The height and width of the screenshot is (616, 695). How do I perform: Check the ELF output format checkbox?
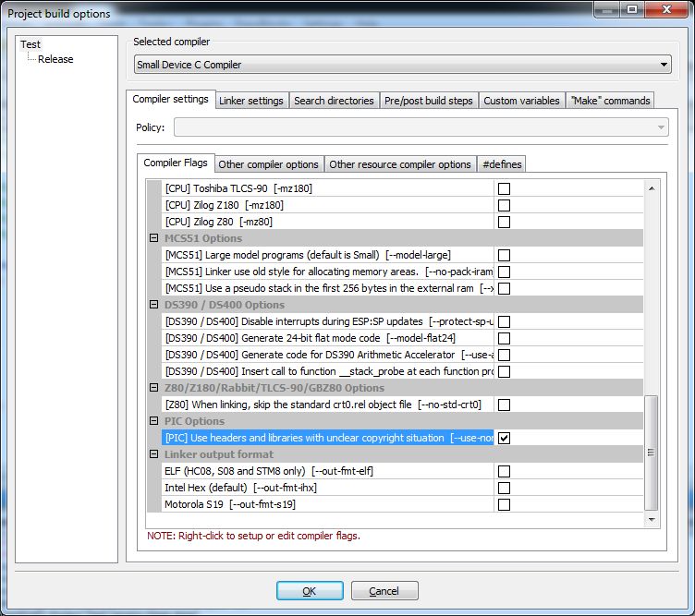504,471
